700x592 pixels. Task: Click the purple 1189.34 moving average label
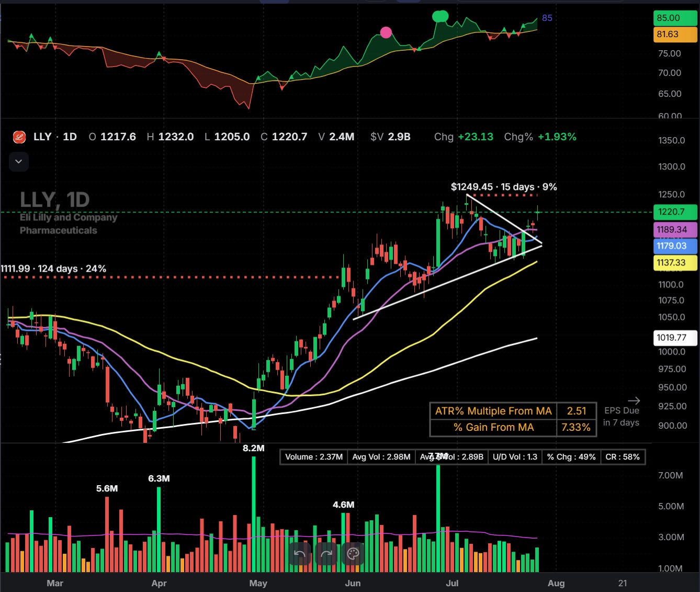(x=674, y=229)
